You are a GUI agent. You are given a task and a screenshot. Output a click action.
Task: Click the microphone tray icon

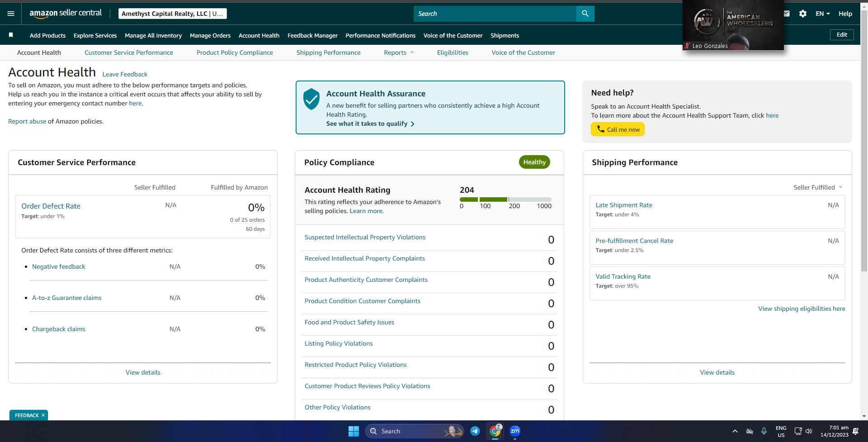764,431
